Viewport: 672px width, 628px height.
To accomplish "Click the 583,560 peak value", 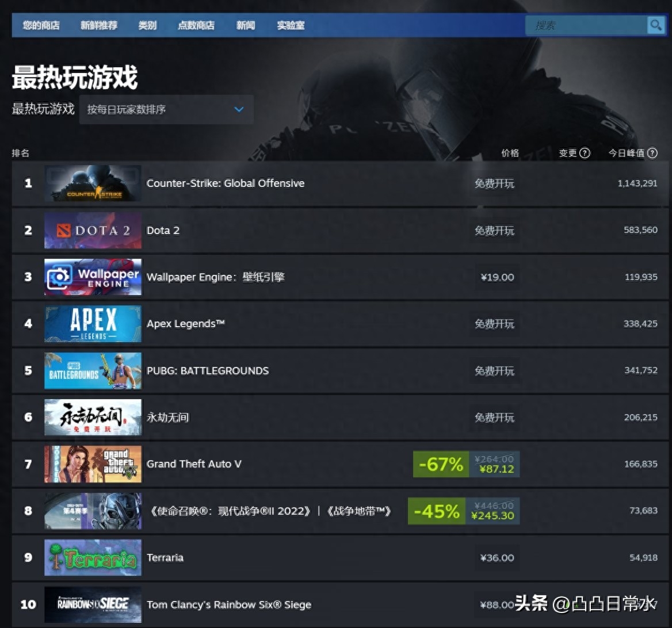I will (x=640, y=230).
